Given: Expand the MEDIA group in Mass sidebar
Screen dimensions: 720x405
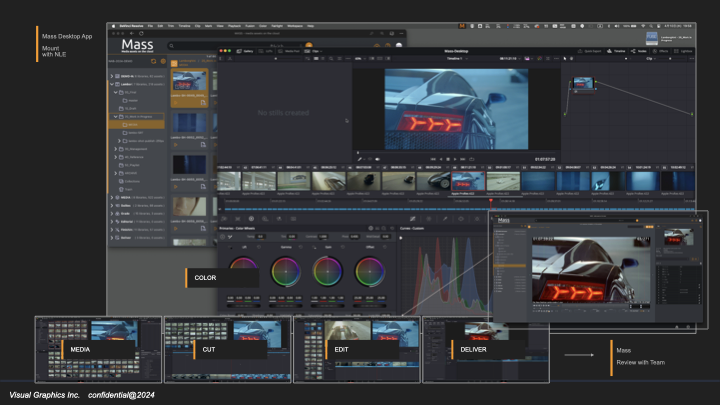Looking at the screenshot, I should coord(112,197).
